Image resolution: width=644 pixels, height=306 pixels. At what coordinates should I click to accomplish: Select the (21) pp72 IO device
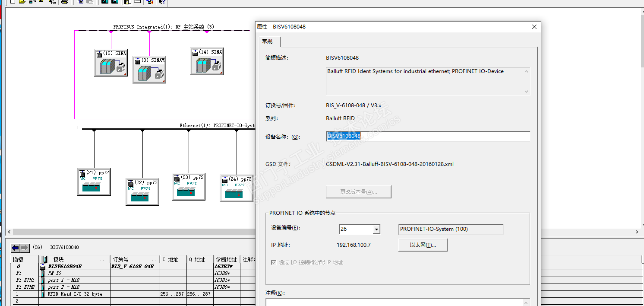pos(94,182)
